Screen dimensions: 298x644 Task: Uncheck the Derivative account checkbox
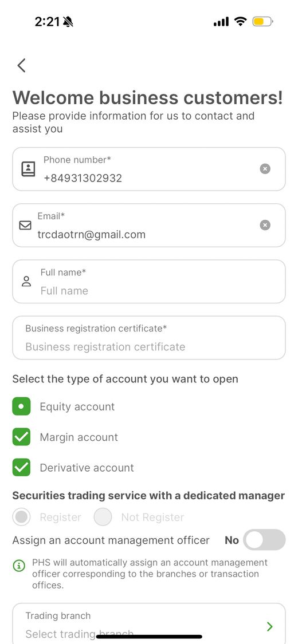[x=21, y=467]
